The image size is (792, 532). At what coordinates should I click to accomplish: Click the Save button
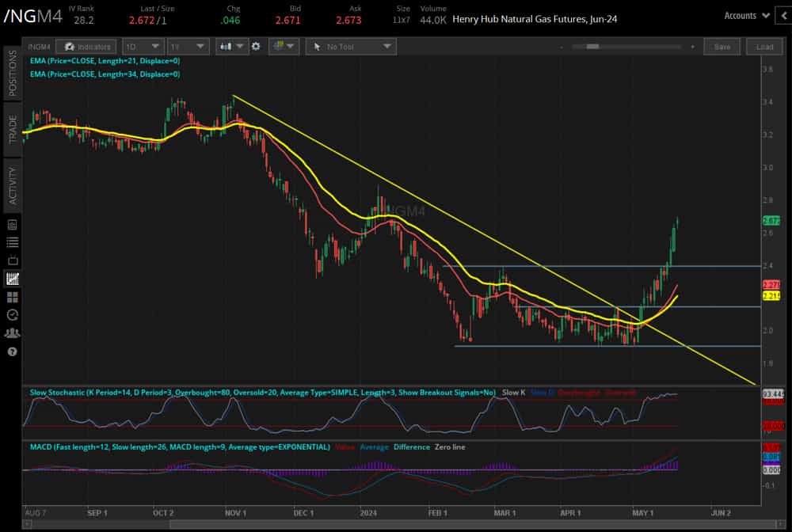(x=722, y=47)
